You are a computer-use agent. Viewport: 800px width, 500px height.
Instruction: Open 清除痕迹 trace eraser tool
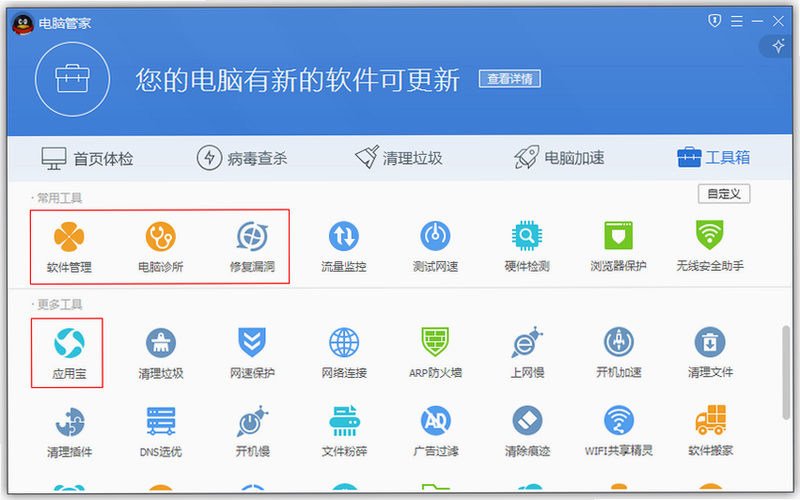click(x=527, y=432)
